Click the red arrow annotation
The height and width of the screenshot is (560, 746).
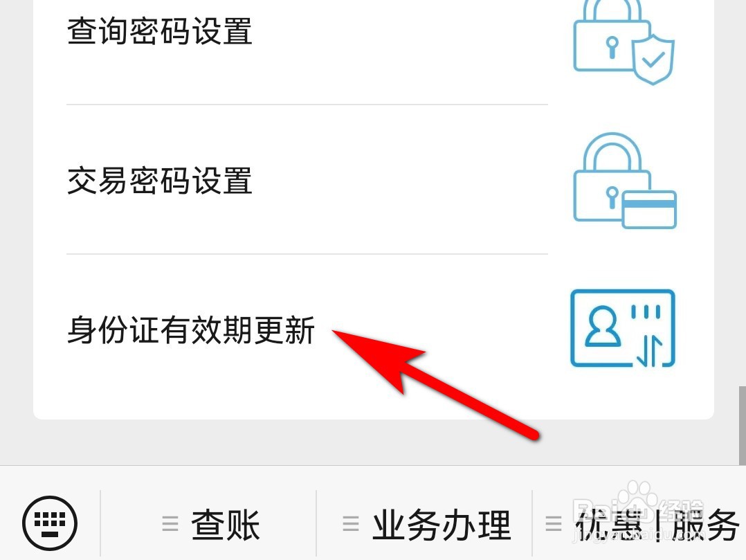pos(435,383)
